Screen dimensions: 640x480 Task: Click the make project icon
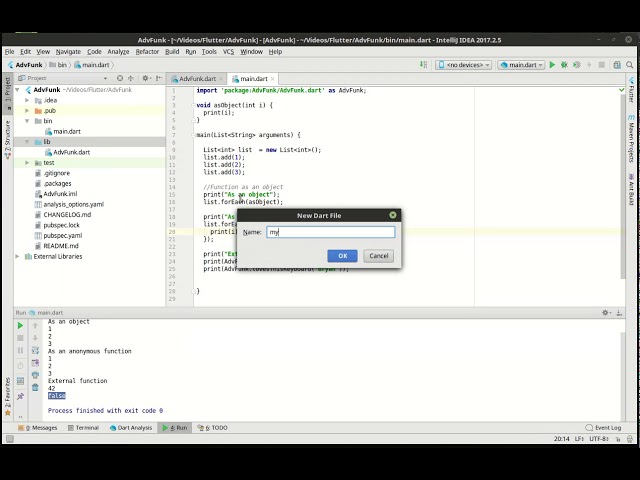point(423,65)
